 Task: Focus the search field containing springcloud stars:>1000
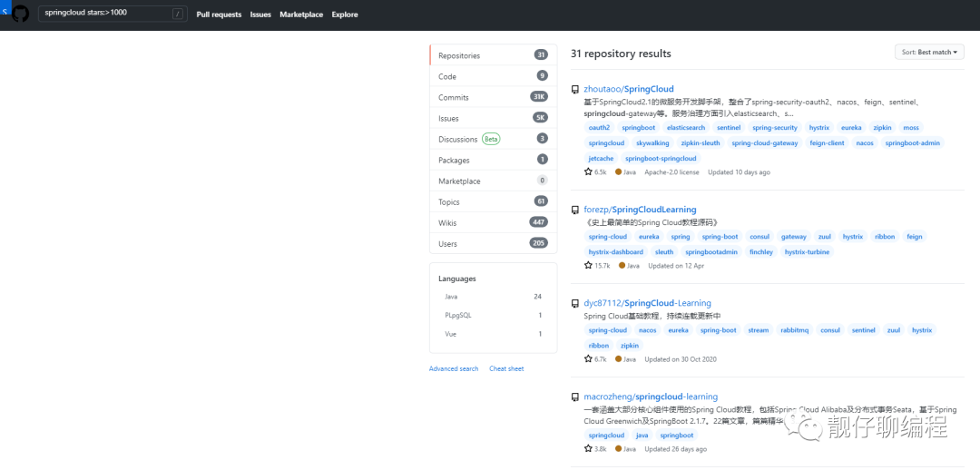point(113,14)
